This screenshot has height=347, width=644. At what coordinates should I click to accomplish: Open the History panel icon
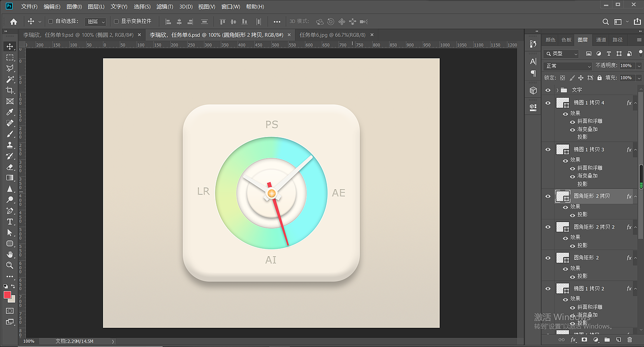pyautogui.click(x=533, y=44)
